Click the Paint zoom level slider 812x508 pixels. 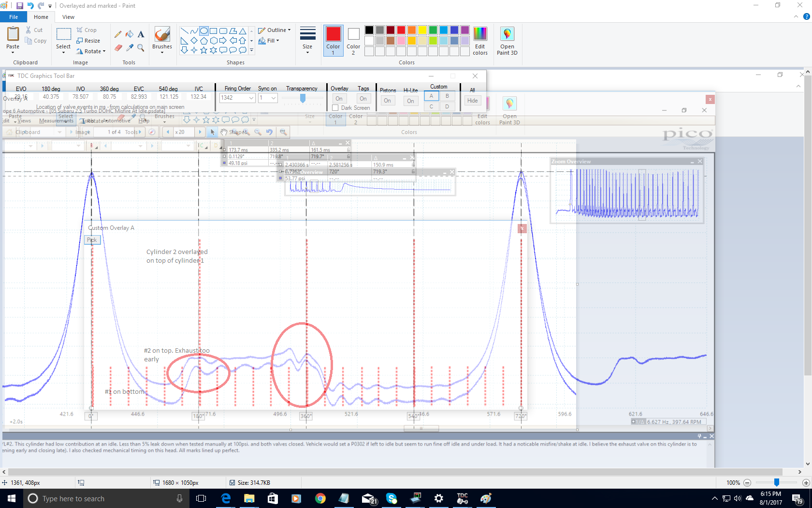pyautogui.click(x=777, y=482)
